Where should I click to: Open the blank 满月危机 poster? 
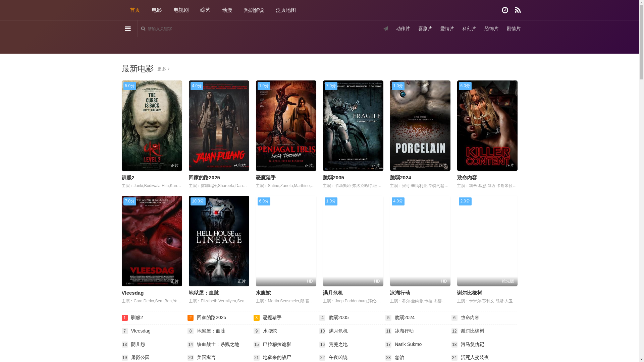pyautogui.click(x=353, y=241)
